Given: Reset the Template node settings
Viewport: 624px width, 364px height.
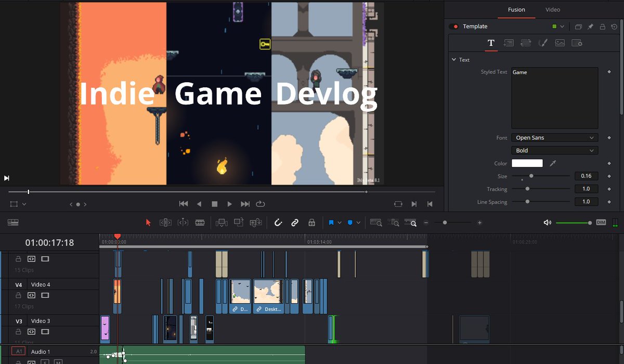Looking at the screenshot, I should pos(614,27).
